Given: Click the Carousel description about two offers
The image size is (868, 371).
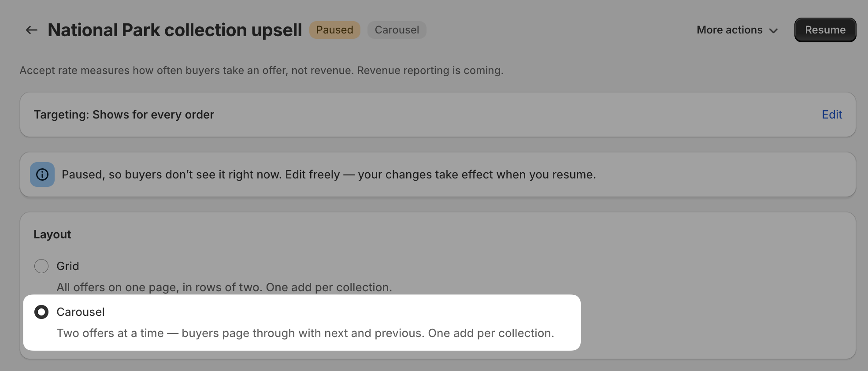Looking at the screenshot, I should pos(305,333).
